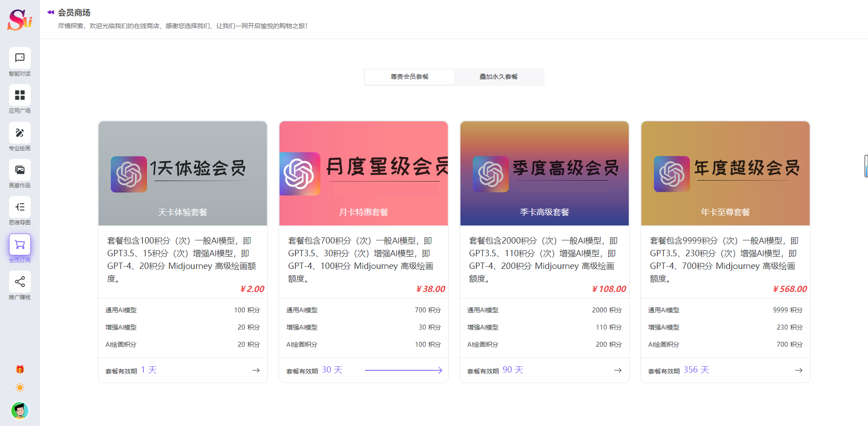Click the 100 积分 通用AI模型 value
The height and width of the screenshot is (426, 868).
(247, 310)
